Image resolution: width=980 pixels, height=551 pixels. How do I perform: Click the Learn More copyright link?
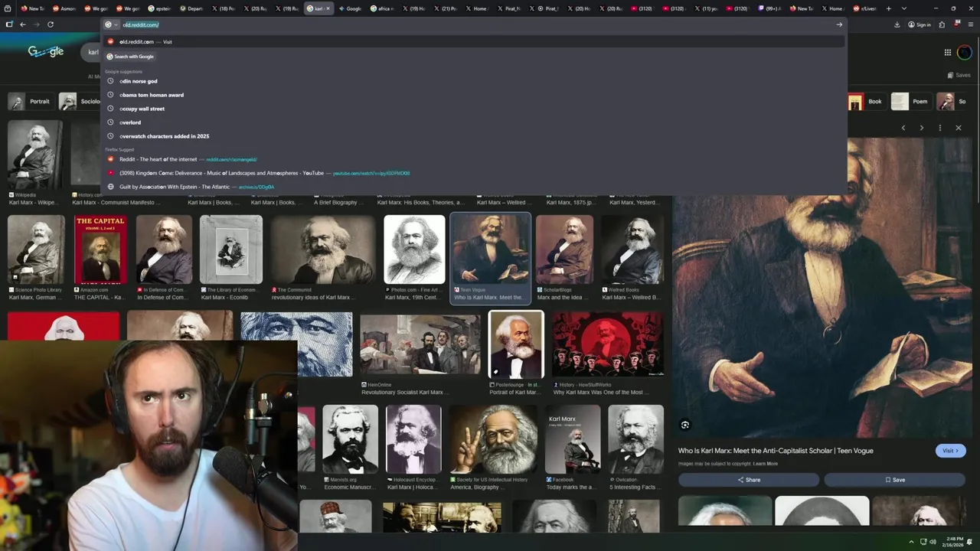(765, 464)
